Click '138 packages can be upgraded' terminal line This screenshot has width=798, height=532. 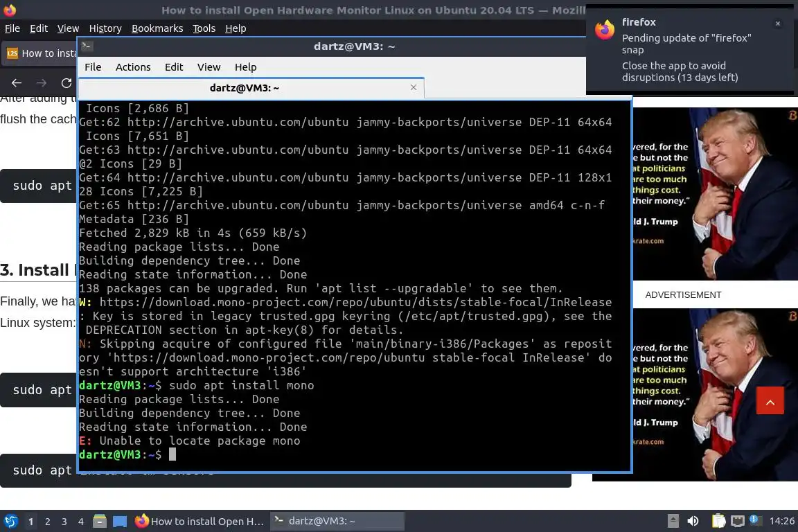(321, 289)
